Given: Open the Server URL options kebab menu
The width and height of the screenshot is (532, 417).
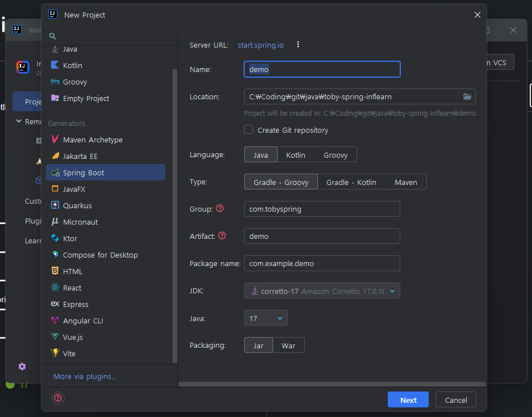Looking at the screenshot, I should tap(298, 45).
